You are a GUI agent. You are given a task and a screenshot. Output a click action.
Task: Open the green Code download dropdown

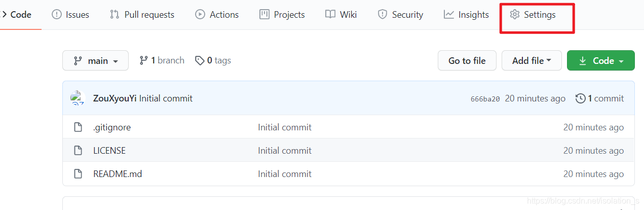click(601, 60)
